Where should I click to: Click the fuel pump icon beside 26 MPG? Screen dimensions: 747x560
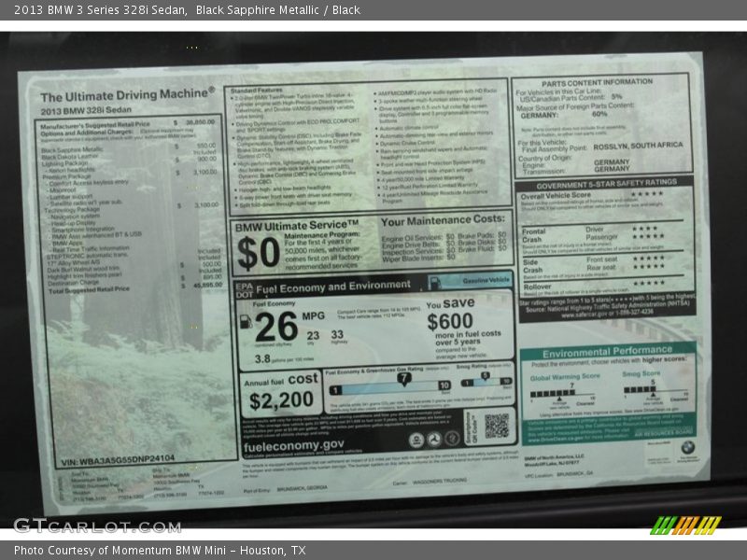point(246,322)
